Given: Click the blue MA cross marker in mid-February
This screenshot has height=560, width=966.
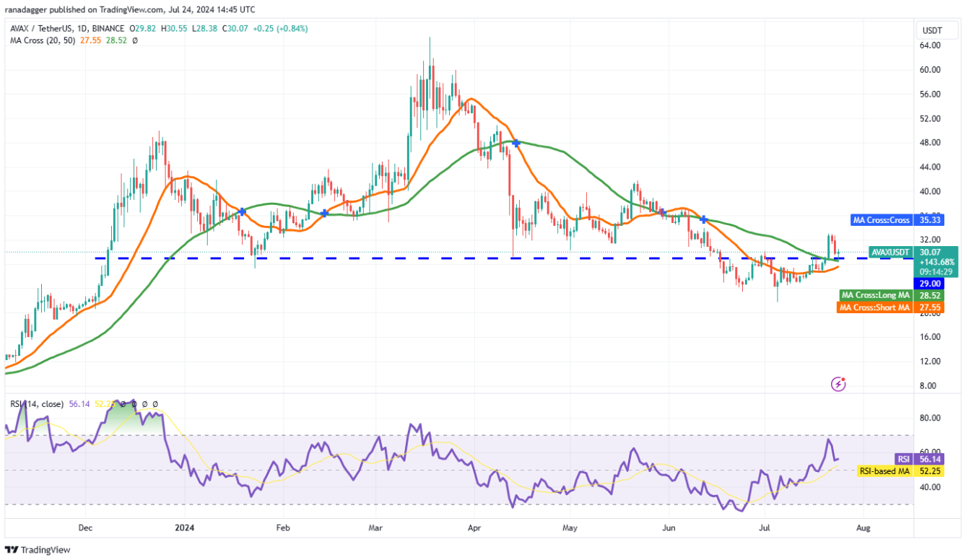Looking at the screenshot, I should [324, 213].
